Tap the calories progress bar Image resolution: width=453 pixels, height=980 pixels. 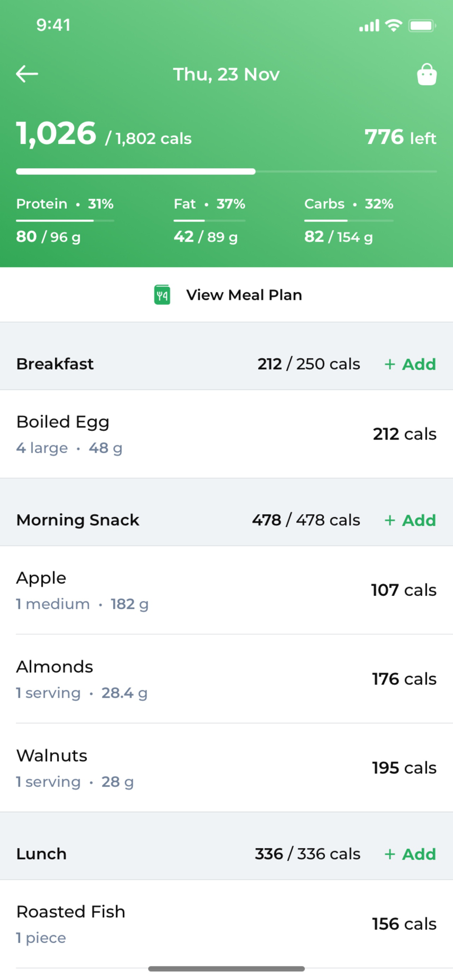point(226,171)
